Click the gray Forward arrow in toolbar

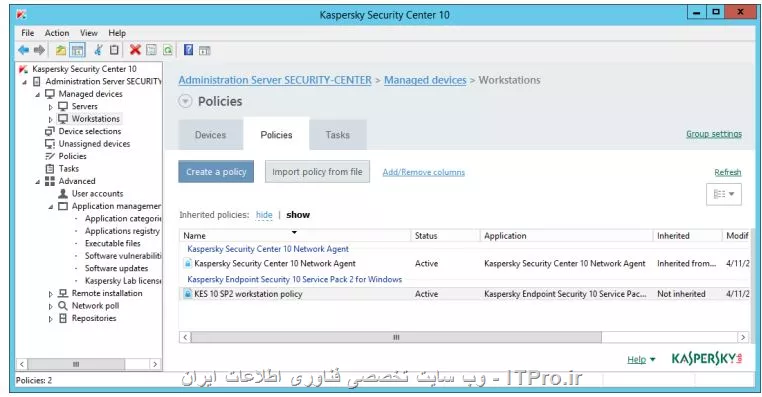[x=39, y=50]
